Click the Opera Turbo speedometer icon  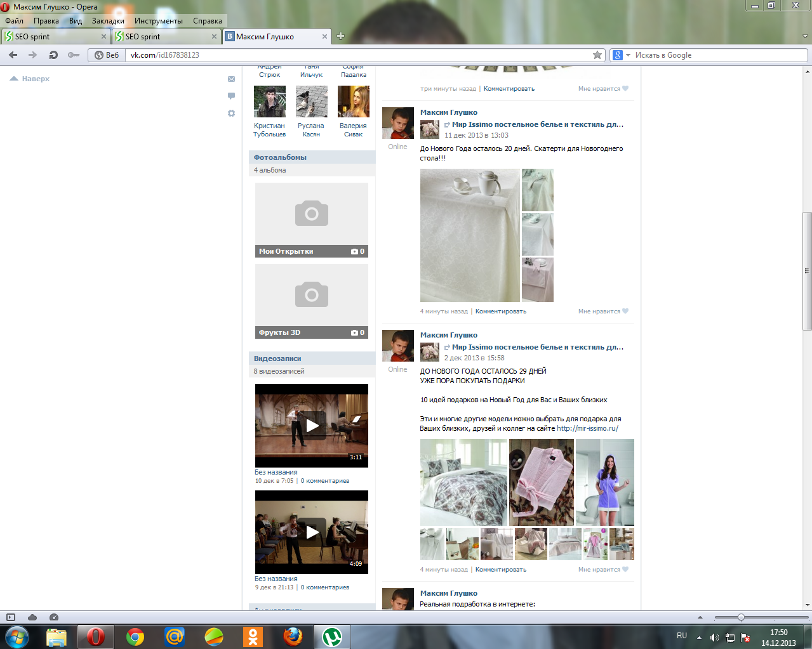pos(54,617)
